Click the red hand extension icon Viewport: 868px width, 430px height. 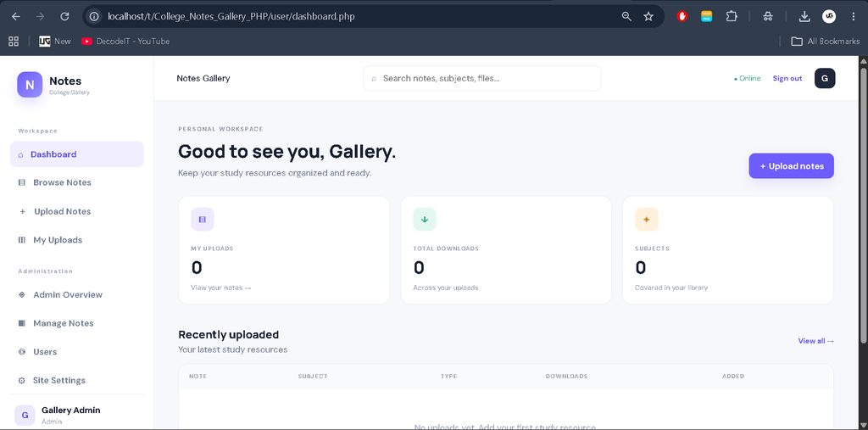[x=682, y=17]
